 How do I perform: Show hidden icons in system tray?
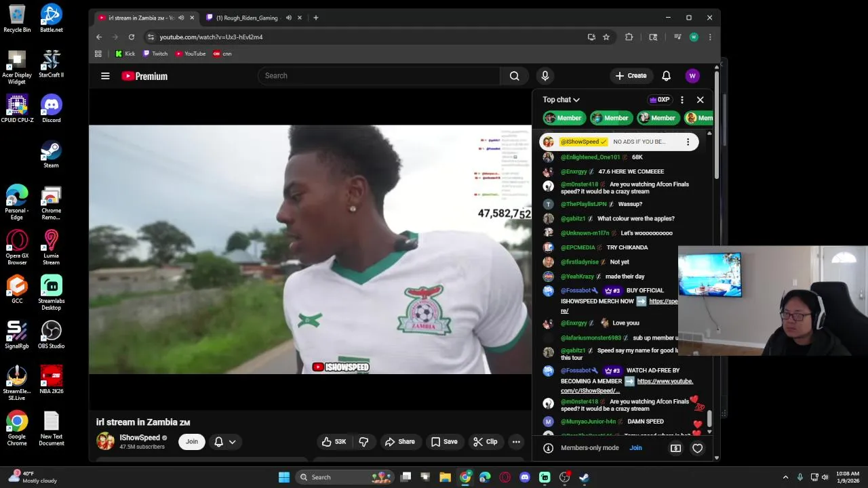(785, 477)
